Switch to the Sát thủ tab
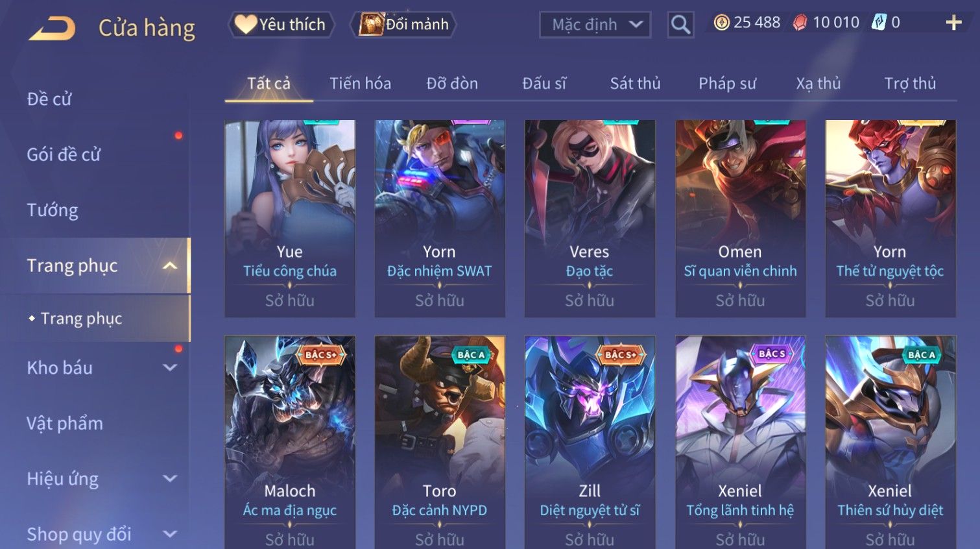Viewport: 980px width, 549px height. click(x=635, y=83)
